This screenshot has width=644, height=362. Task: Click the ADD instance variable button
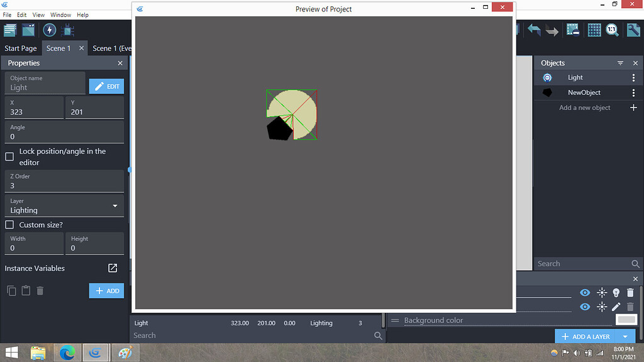(x=106, y=291)
